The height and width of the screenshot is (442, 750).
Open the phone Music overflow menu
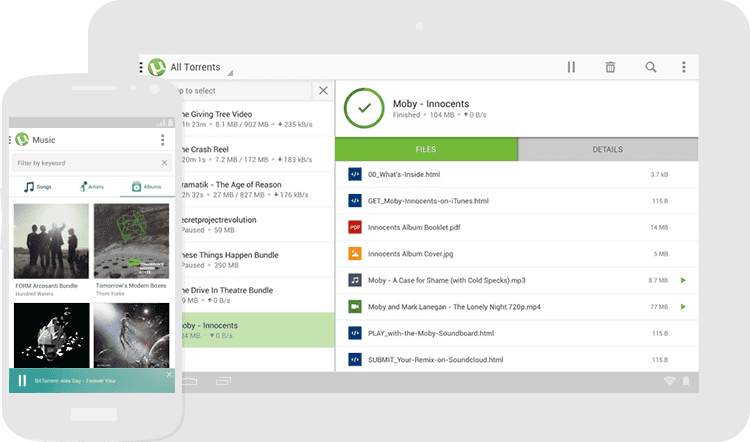click(163, 140)
